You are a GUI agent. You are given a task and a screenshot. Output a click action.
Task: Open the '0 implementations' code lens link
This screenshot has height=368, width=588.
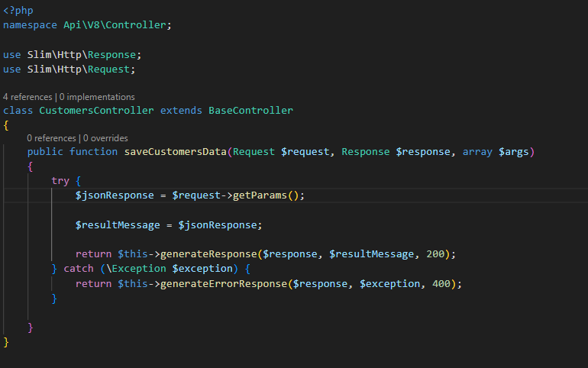pyautogui.click(x=97, y=97)
